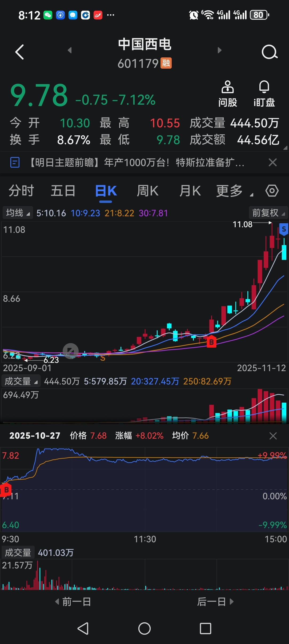
Task: Tap the alarm clock status icon
Action: pos(194,15)
